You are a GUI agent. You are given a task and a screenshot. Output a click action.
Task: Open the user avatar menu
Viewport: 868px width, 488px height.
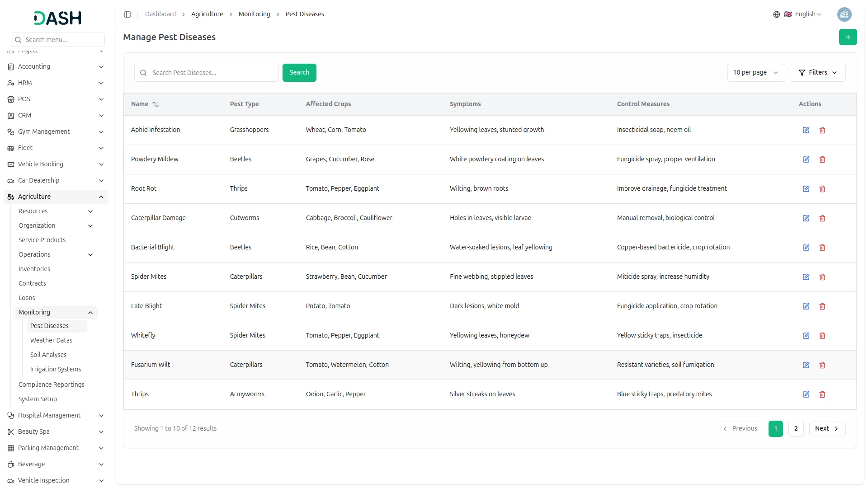pyautogui.click(x=844, y=14)
